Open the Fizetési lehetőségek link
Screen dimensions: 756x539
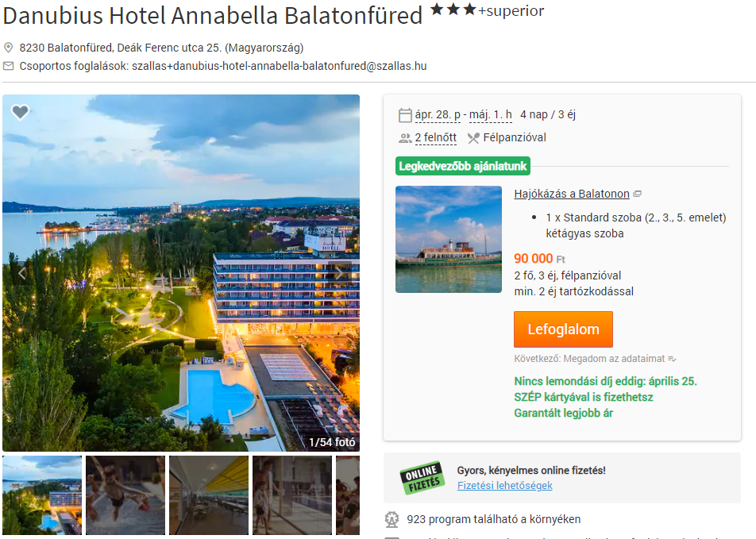pos(505,486)
